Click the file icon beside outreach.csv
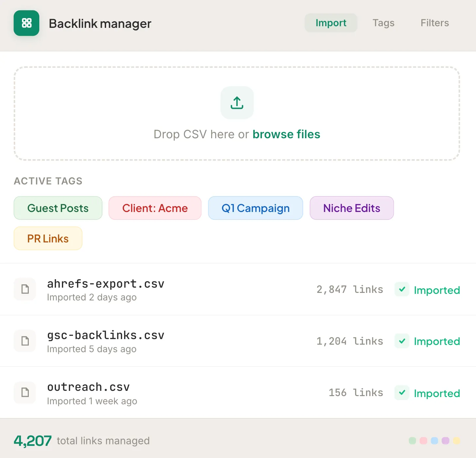 25,393
